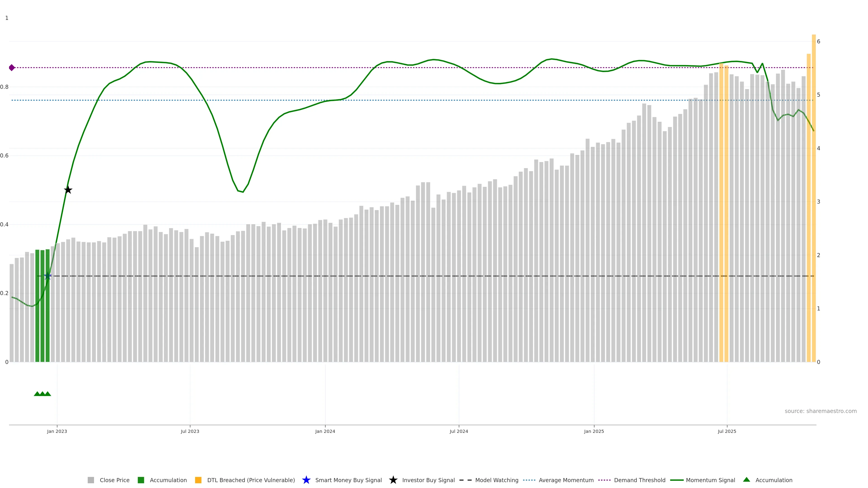Click the green Accumulation square legend swatch

coord(141,480)
